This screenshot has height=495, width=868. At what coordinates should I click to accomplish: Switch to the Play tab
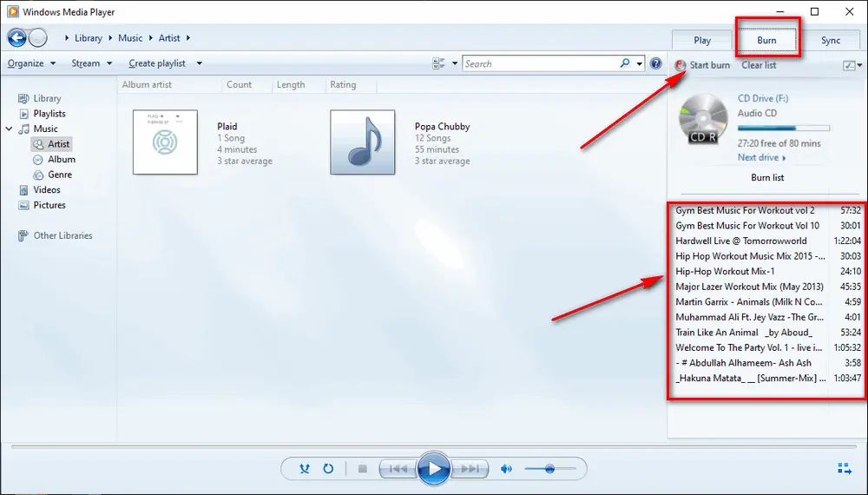(x=702, y=40)
